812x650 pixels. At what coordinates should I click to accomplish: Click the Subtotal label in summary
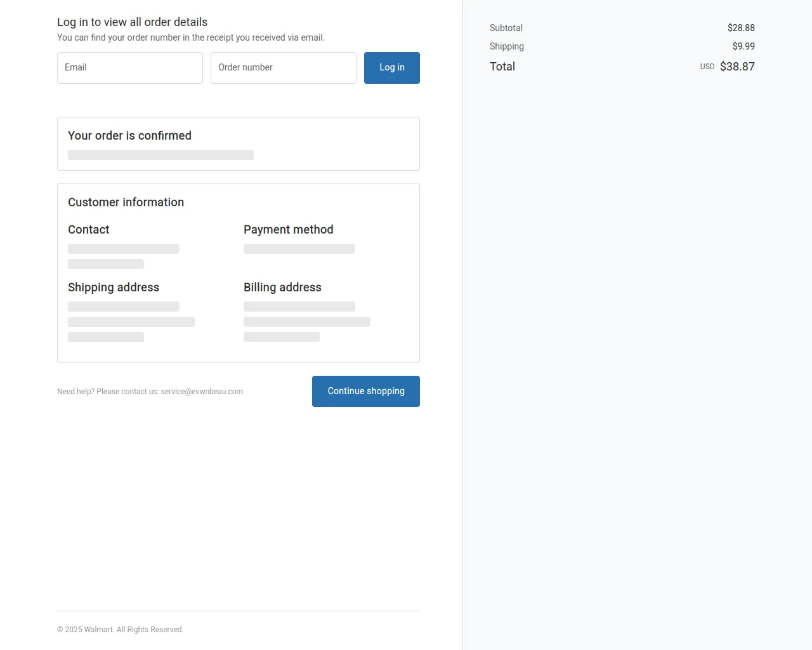pyautogui.click(x=506, y=28)
